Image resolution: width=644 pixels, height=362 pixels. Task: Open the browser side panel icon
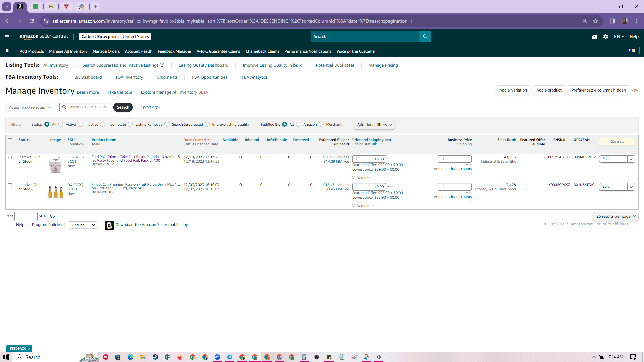click(612, 21)
